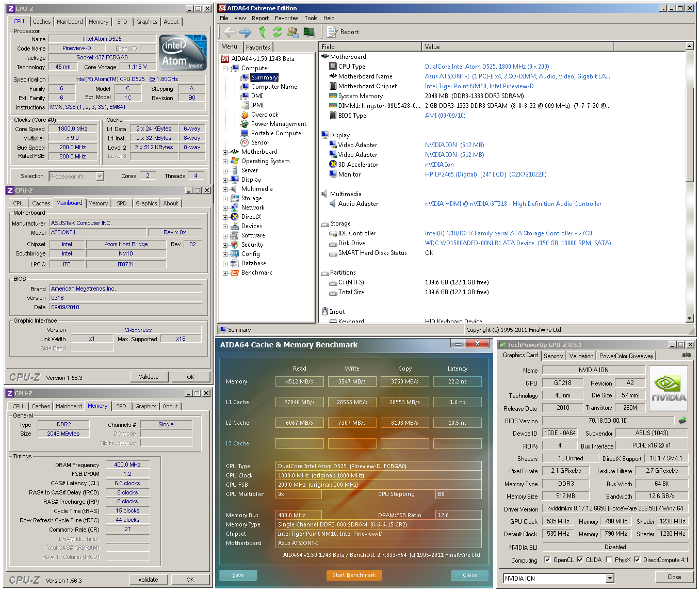Click Close button in AIDA64 benchmark window

pyautogui.click(x=469, y=575)
